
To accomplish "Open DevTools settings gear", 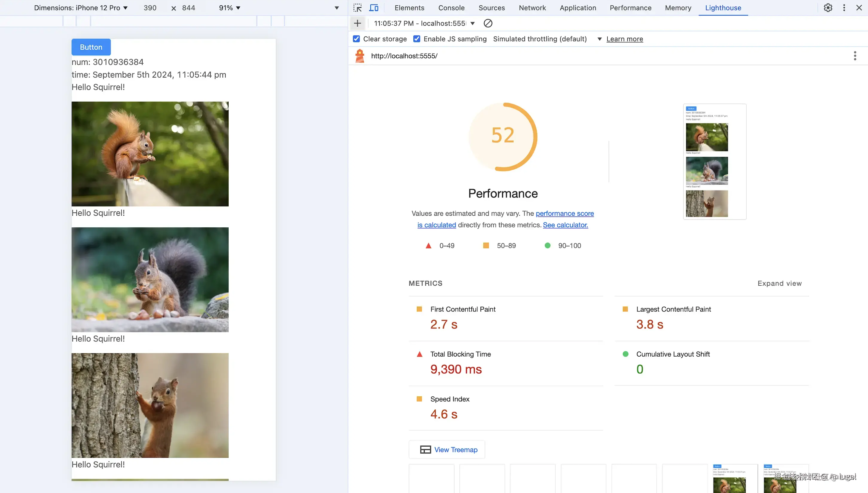I will pyautogui.click(x=828, y=8).
